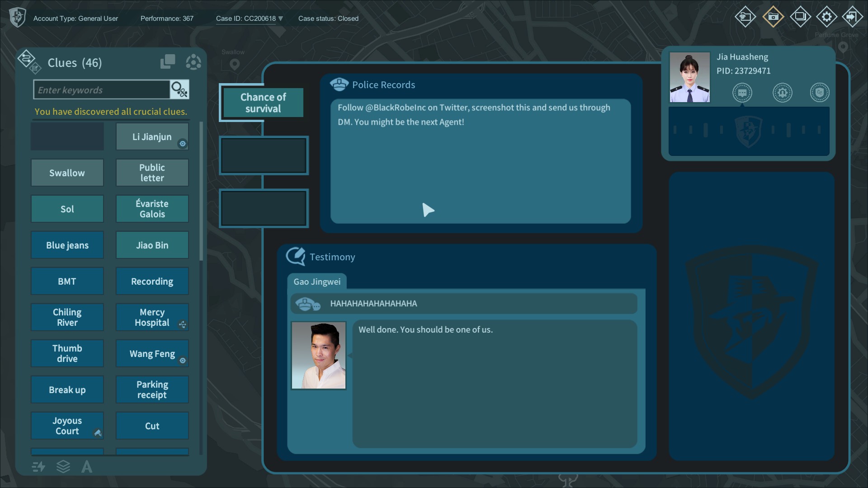
Task: Toggle the eye marker on Li Jianjun clue
Action: pyautogui.click(x=183, y=144)
